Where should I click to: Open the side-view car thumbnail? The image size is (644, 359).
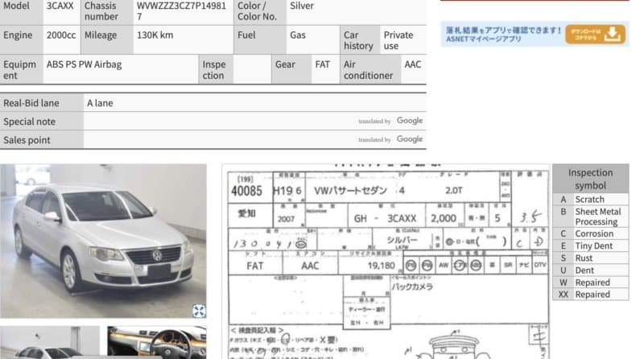[50, 343]
